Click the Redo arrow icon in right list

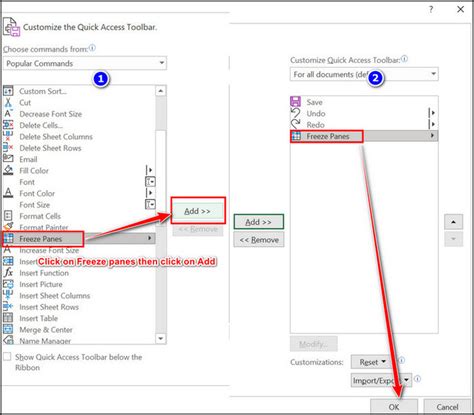(x=295, y=124)
